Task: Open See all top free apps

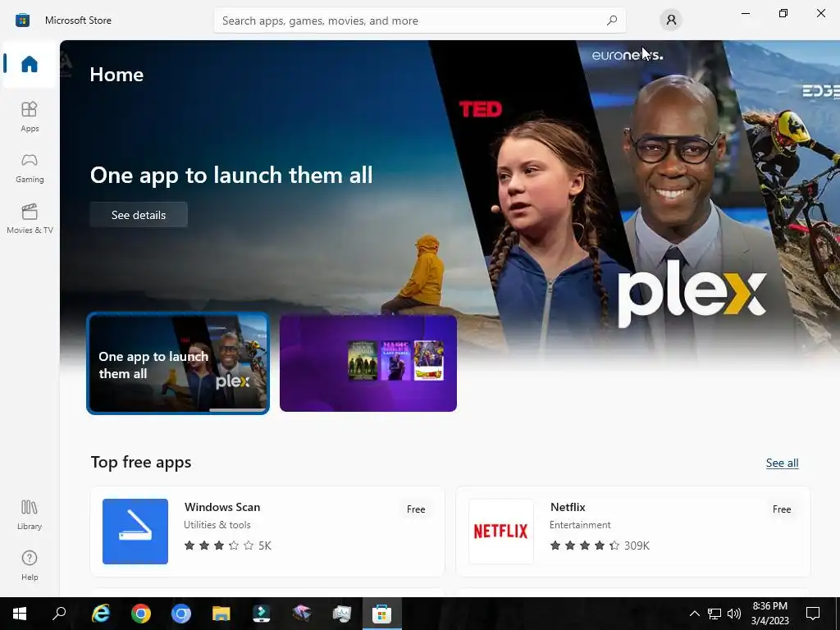Action: click(782, 463)
